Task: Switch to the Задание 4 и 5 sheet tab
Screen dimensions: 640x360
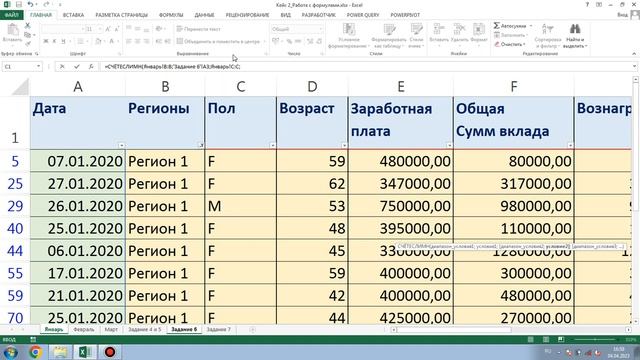Action: [144, 329]
